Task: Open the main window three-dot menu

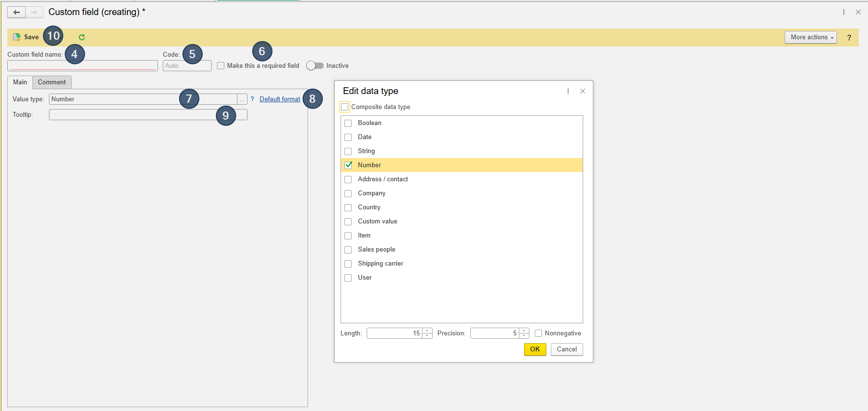Action: click(x=844, y=12)
